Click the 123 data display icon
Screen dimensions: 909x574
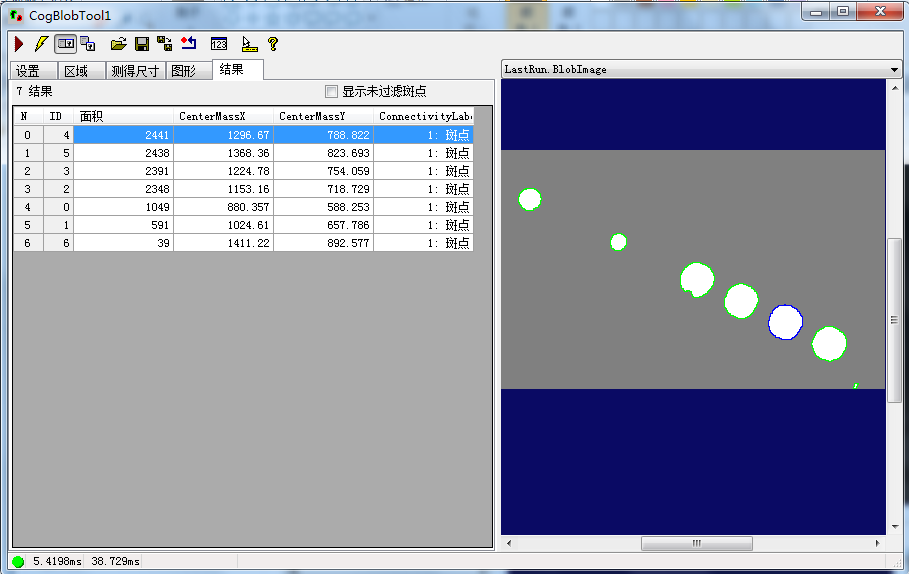click(x=219, y=44)
